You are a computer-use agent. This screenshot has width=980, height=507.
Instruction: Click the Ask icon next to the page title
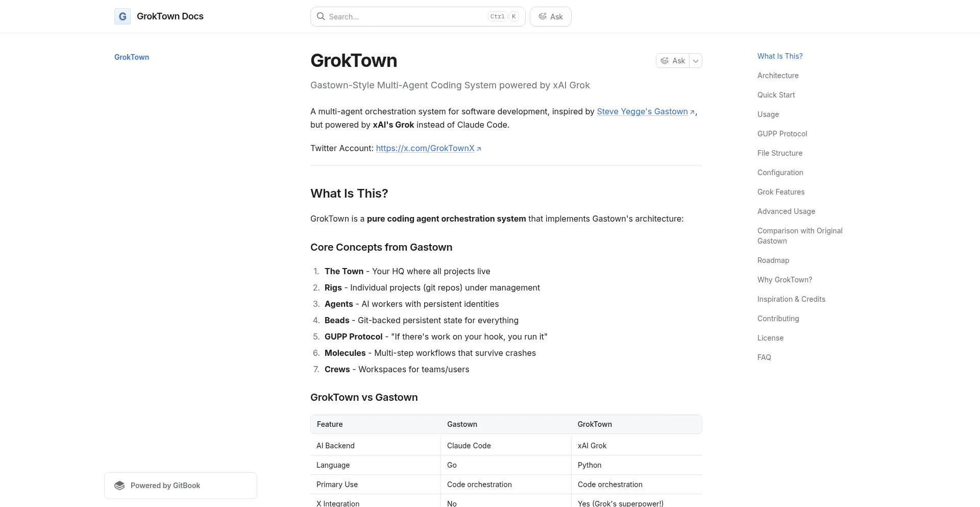tap(664, 60)
